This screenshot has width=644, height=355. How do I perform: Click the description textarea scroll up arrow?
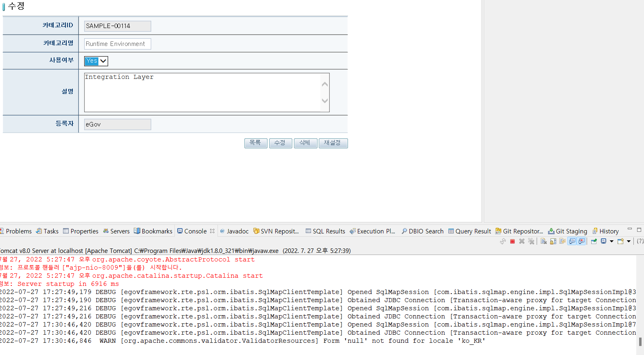tap(325, 84)
